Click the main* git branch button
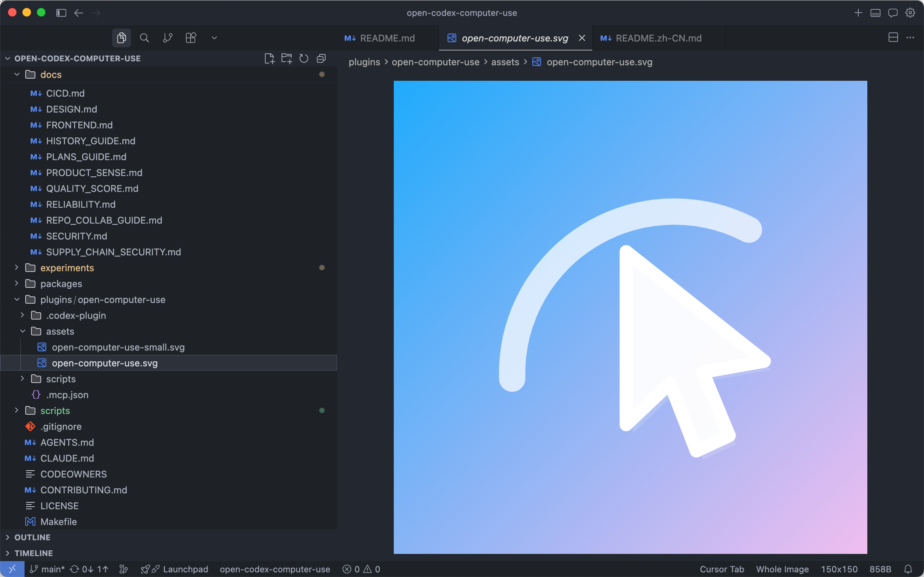The height and width of the screenshot is (577, 924). click(48, 569)
